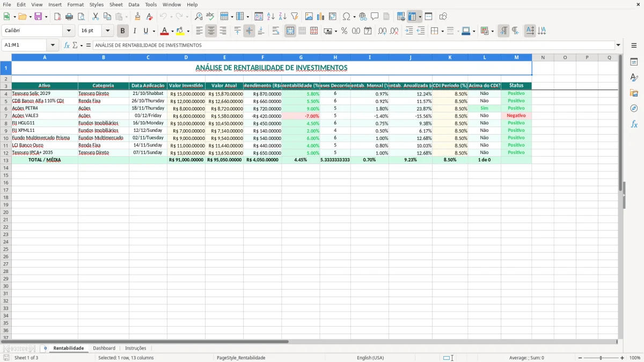This screenshot has height=362, width=644.
Task: Open the font color dropdown arrow
Action: click(172, 31)
